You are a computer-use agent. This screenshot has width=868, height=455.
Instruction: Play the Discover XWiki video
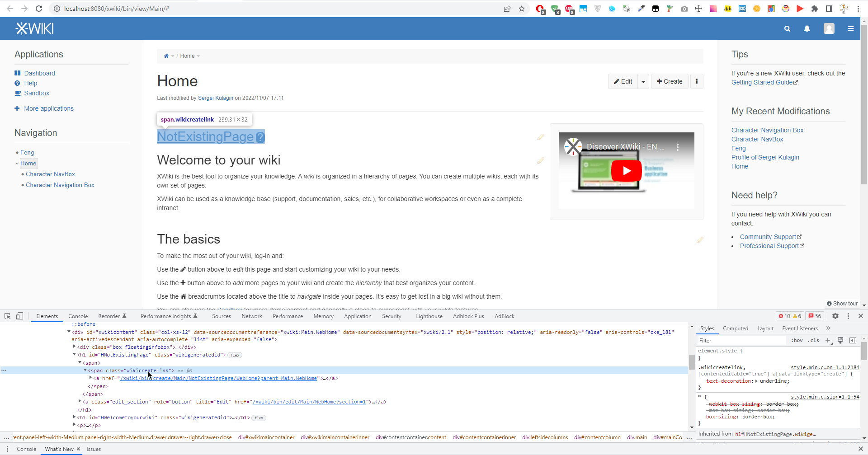coord(626,171)
